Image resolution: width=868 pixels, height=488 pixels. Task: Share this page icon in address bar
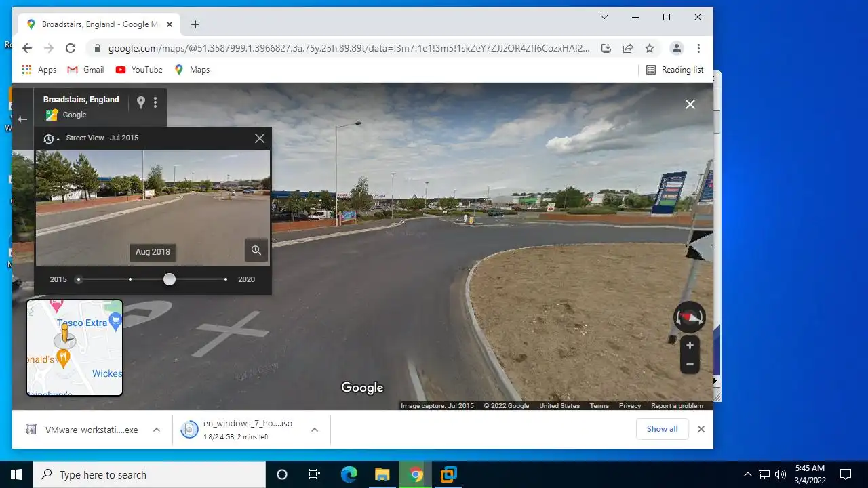628,48
